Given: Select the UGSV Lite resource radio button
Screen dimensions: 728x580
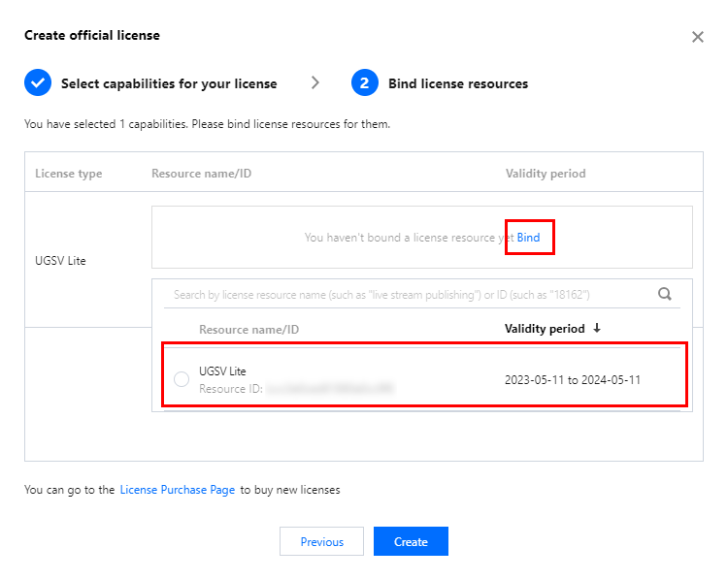Looking at the screenshot, I should (182, 379).
